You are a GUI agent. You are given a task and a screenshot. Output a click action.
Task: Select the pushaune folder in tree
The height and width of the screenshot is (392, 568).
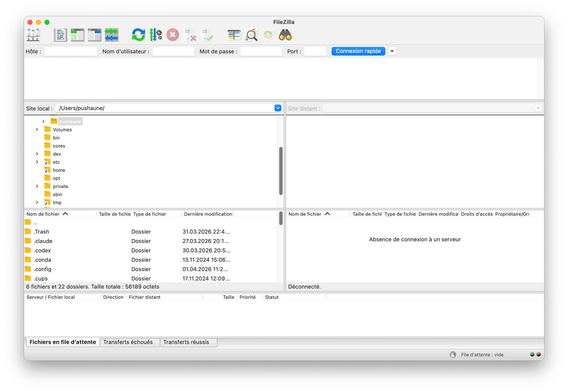click(x=70, y=122)
